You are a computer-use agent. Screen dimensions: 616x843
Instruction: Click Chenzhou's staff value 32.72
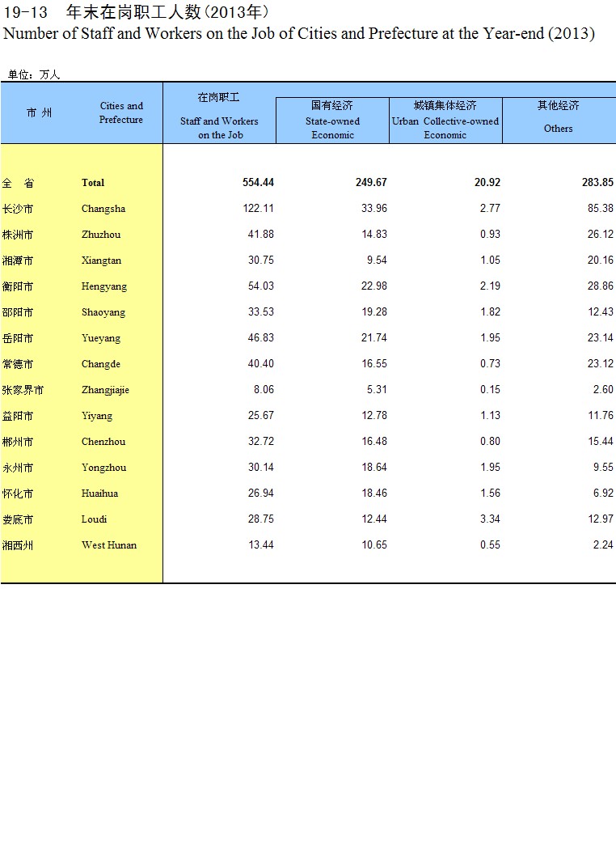260,441
